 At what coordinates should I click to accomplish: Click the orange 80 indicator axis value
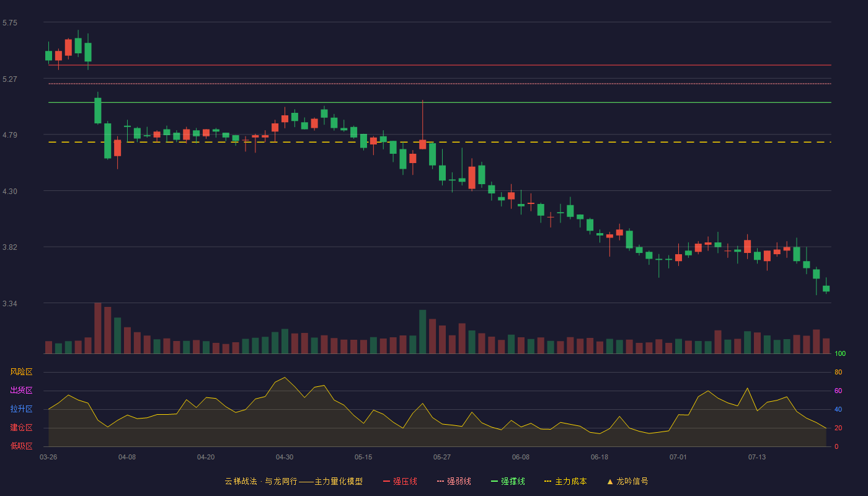coord(838,372)
